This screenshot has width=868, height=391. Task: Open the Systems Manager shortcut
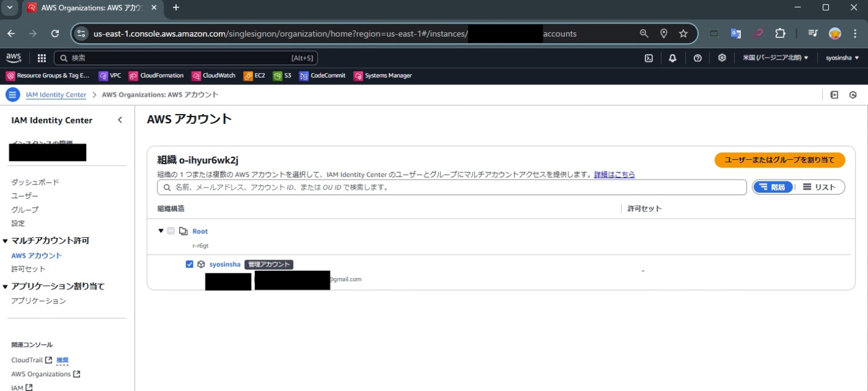(383, 76)
